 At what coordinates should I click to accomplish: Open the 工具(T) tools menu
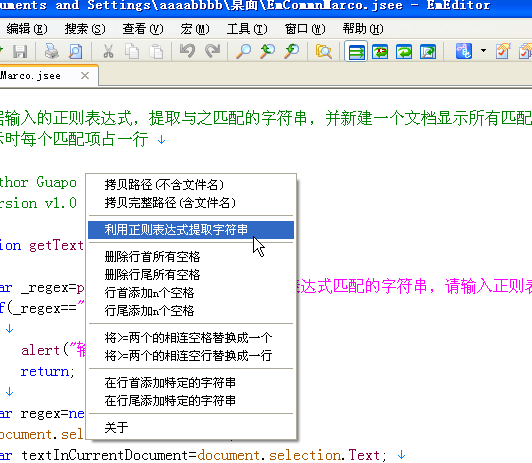tap(247, 29)
